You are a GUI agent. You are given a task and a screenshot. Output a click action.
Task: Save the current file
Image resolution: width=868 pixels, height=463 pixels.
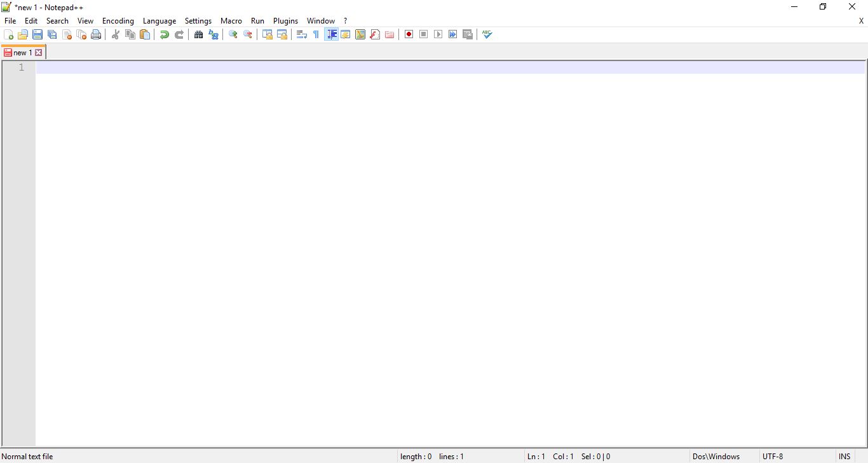coord(37,34)
